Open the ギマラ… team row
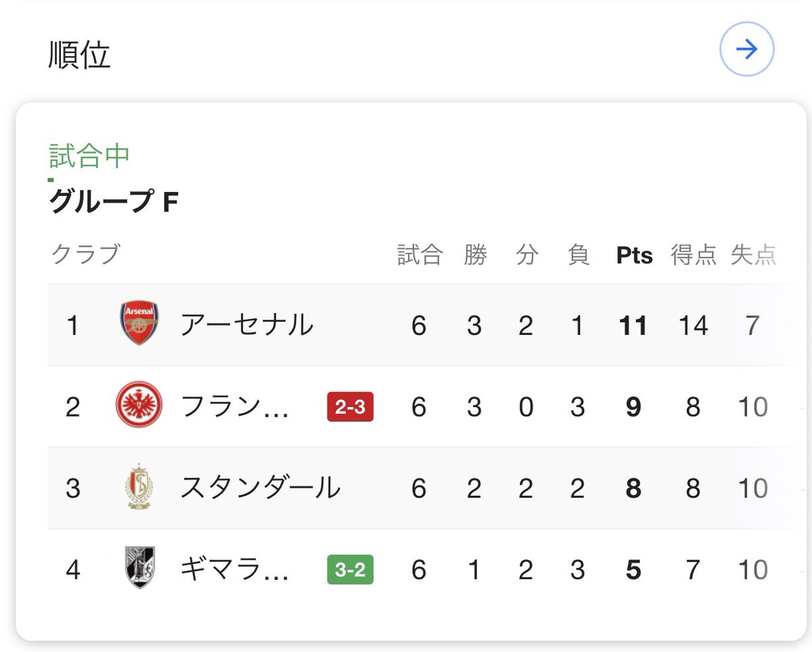 click(413, 569)
